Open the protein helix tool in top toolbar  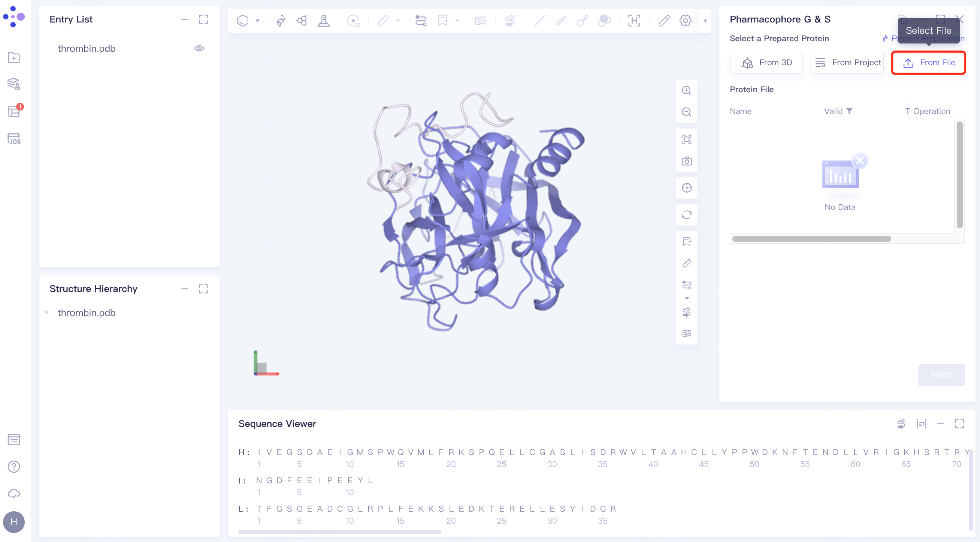280,21
